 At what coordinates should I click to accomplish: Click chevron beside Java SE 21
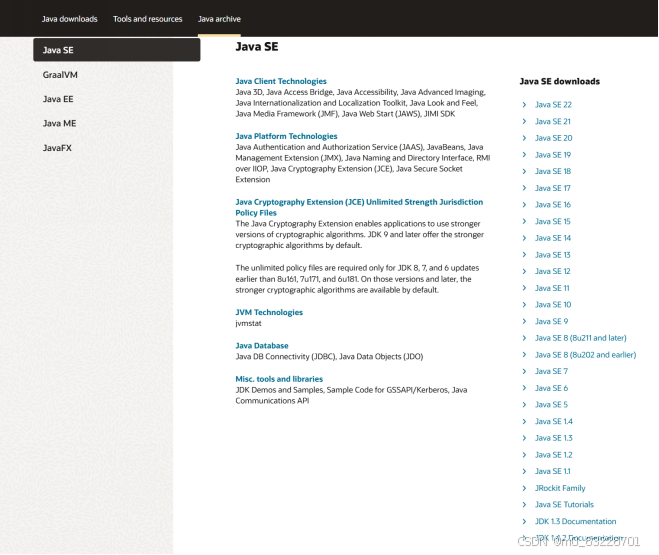524,121
